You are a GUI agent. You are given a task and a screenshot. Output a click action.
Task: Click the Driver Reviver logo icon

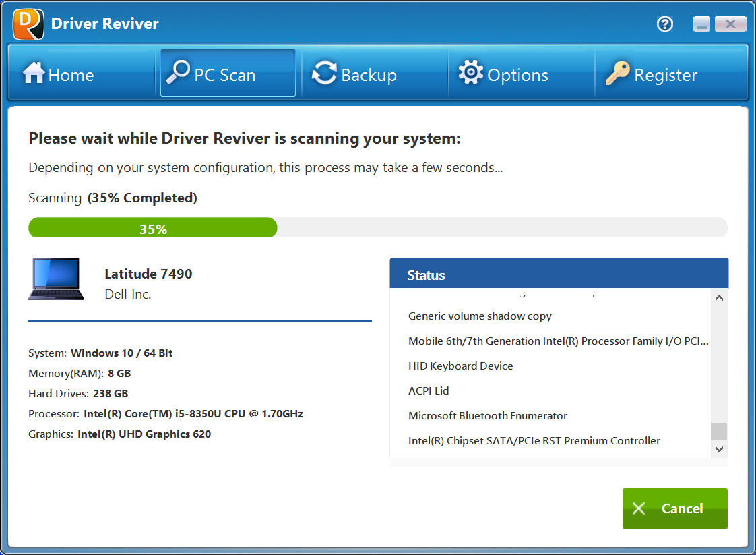[x=28, y=24]
